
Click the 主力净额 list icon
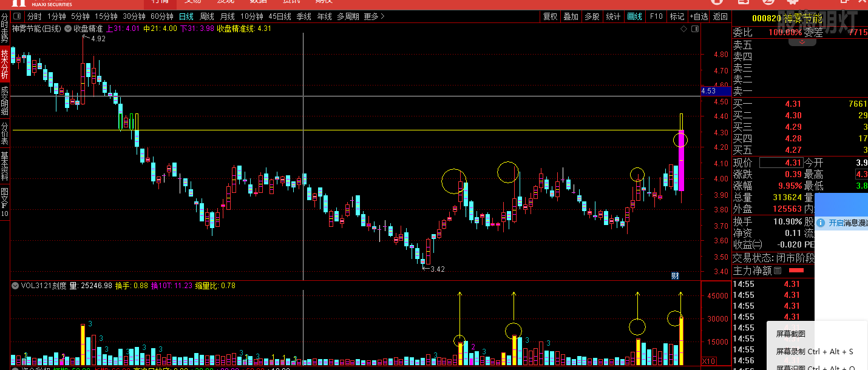coord(778,271)
